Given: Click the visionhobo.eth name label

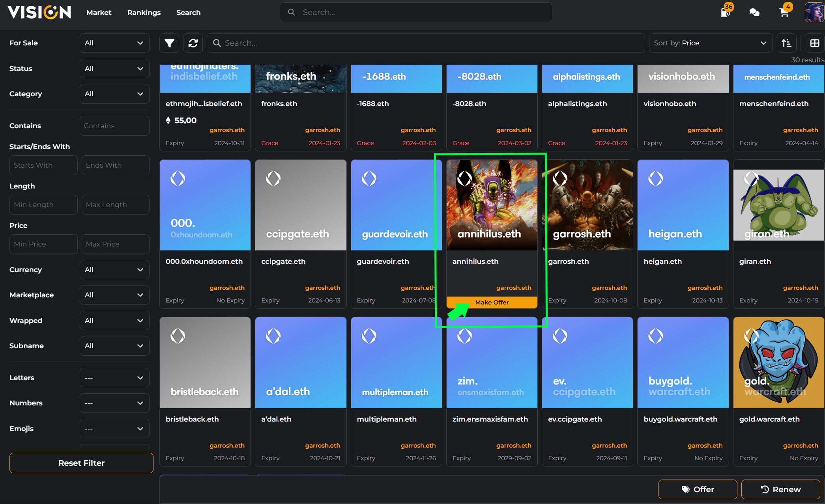Looking at the screenshot, I should [x=670, y=104].
